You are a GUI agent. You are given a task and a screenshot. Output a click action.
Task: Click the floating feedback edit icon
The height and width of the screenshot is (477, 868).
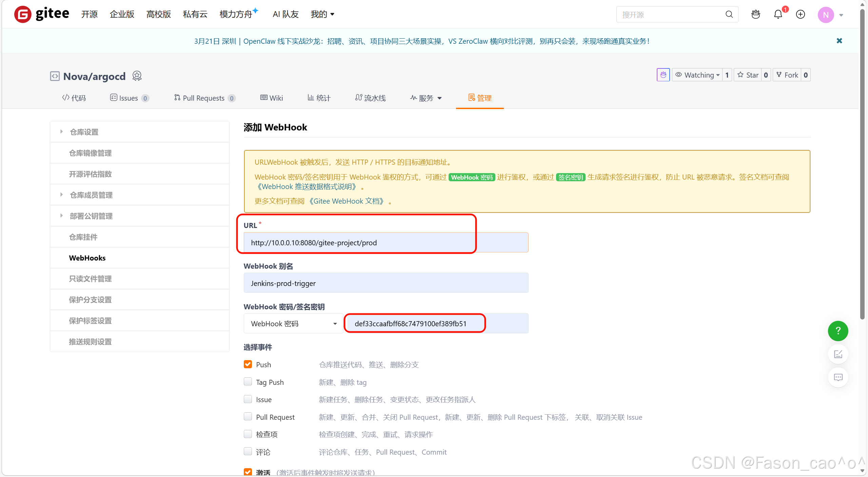coord(838,354)
